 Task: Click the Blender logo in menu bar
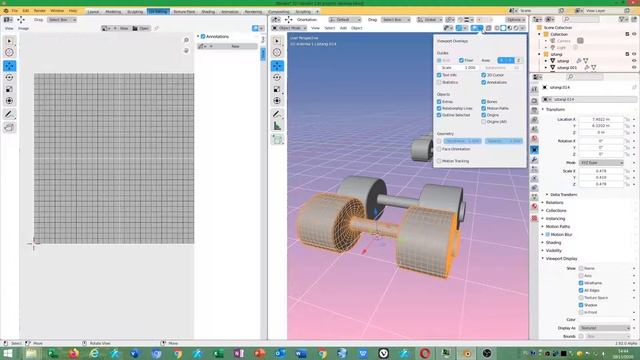point(6,11)
